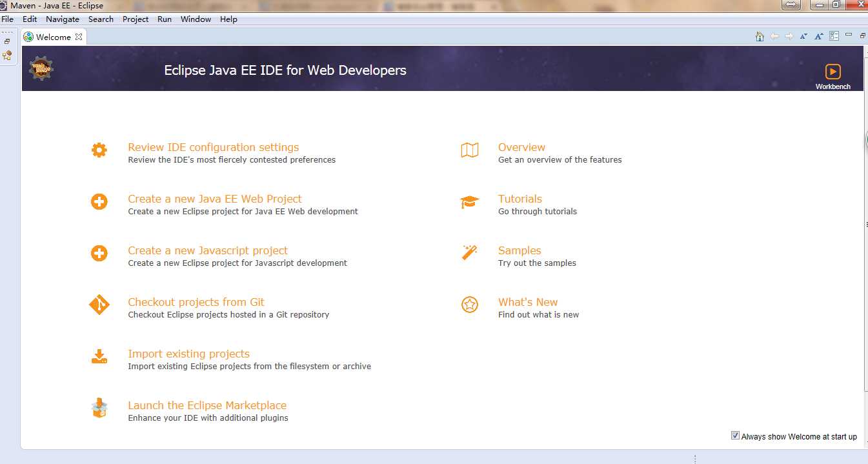This screenshot has width=868, height=464.
Task: Click 'Go through tutorials' text
Action: tap(538, 211)
